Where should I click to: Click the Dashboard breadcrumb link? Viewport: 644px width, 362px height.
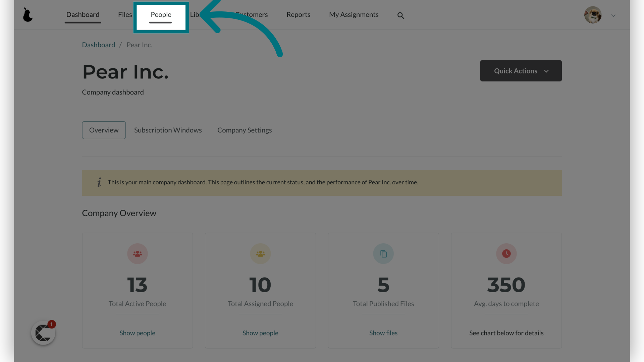coord(98,45)
